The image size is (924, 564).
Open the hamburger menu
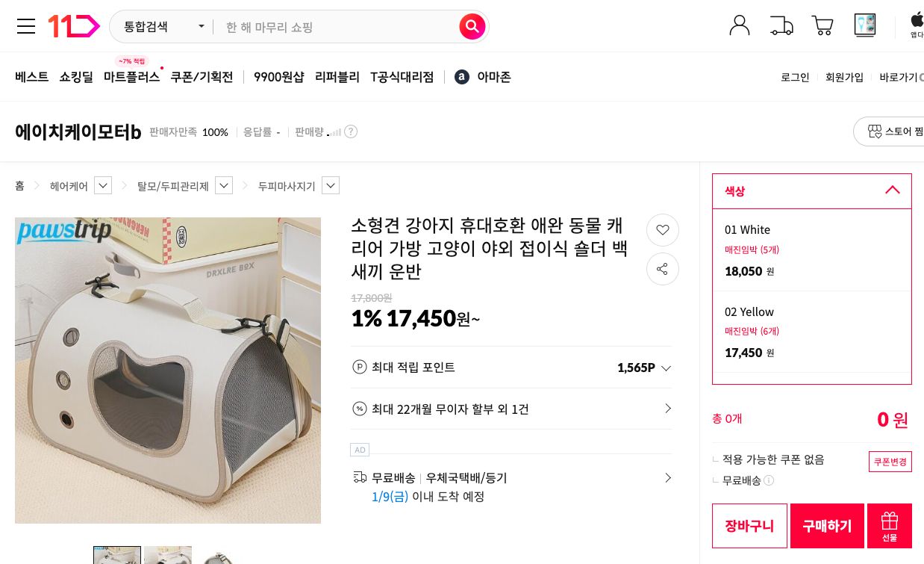click(26, 26)
